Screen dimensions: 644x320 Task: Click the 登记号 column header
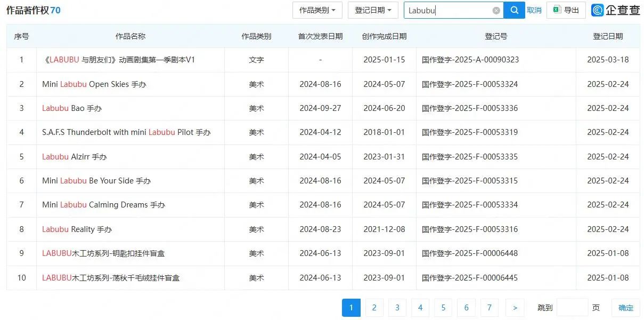(x=495, y=36)
